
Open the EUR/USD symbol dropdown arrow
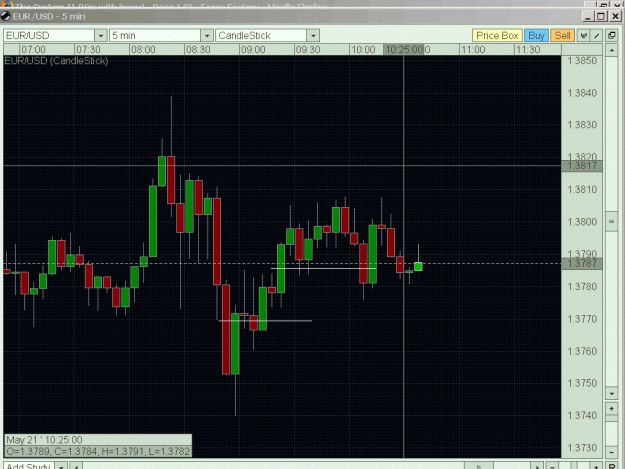coord(101,35)
